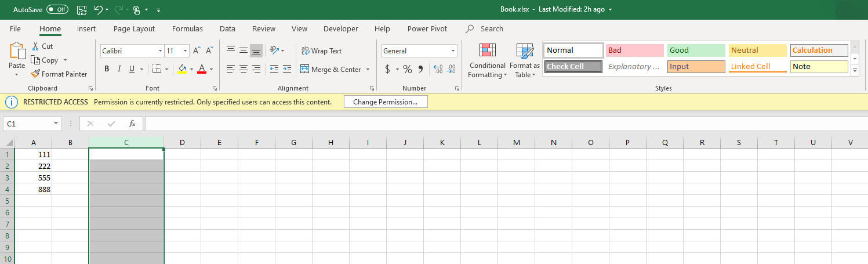
Task: Save the workbook via toolbar icon
Action: 82,10
